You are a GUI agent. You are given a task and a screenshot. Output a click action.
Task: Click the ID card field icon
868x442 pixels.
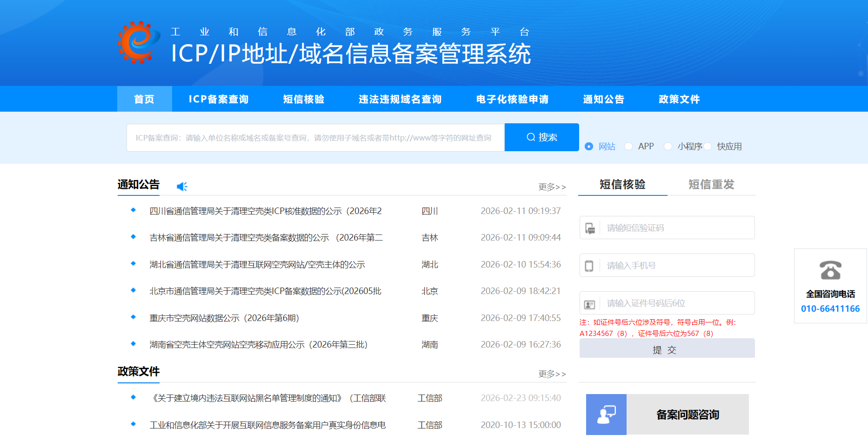(x=589, y=304)
